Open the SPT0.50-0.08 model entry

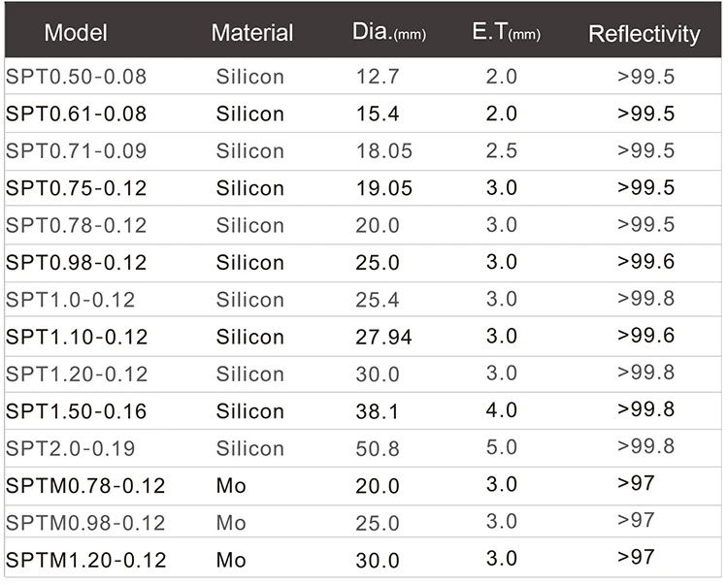(76, 77)
